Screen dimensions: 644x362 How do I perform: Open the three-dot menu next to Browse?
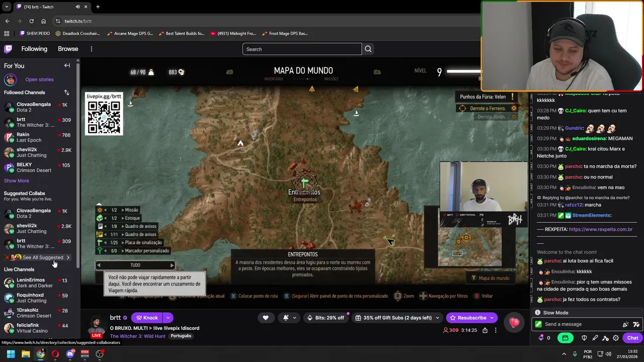pos(92,49)
